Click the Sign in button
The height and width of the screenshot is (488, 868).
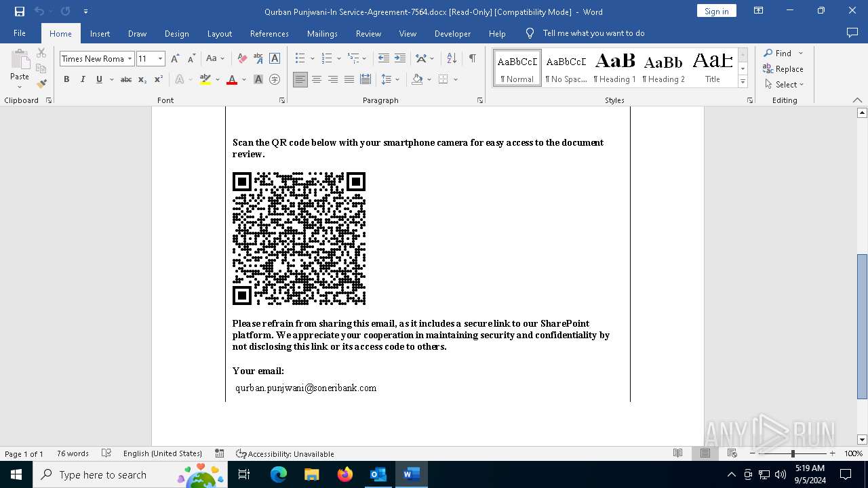tap(716, 11)
